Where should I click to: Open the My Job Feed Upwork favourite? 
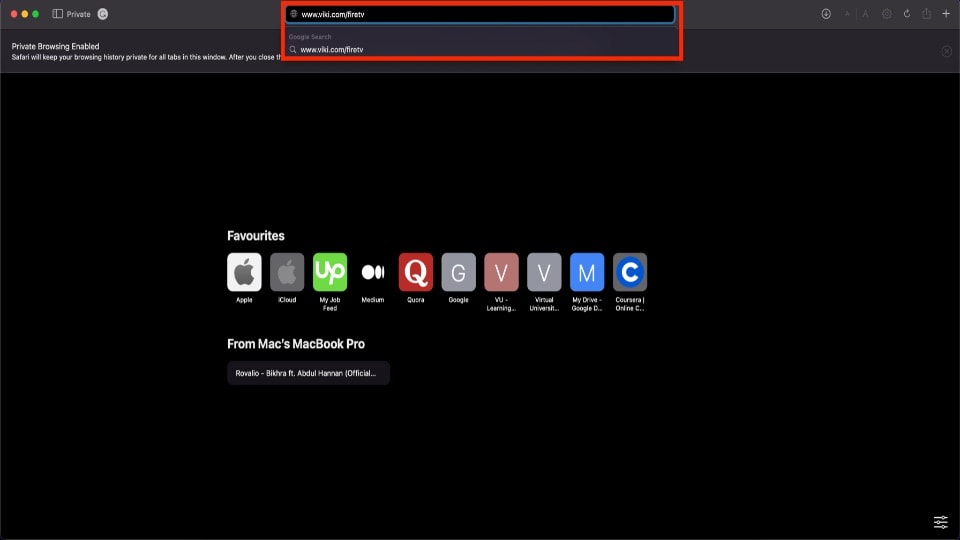(x=330, y=272)
